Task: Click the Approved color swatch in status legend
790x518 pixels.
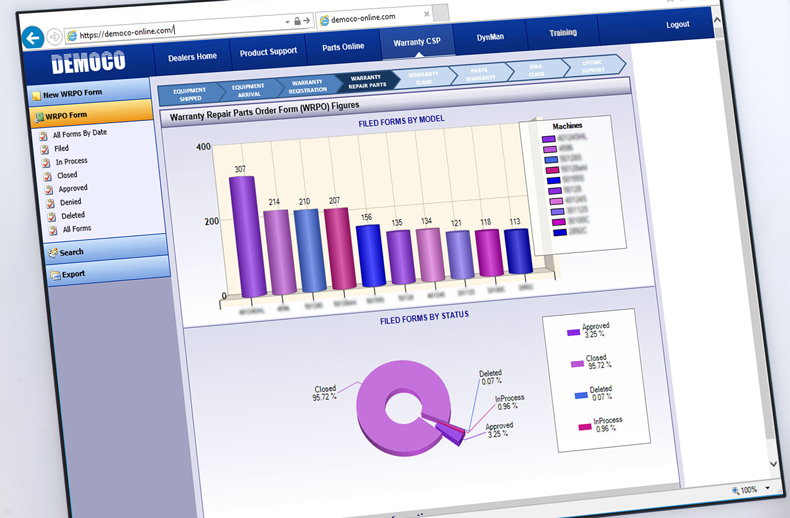Action: pyautogui.click(x=574, y=332)
